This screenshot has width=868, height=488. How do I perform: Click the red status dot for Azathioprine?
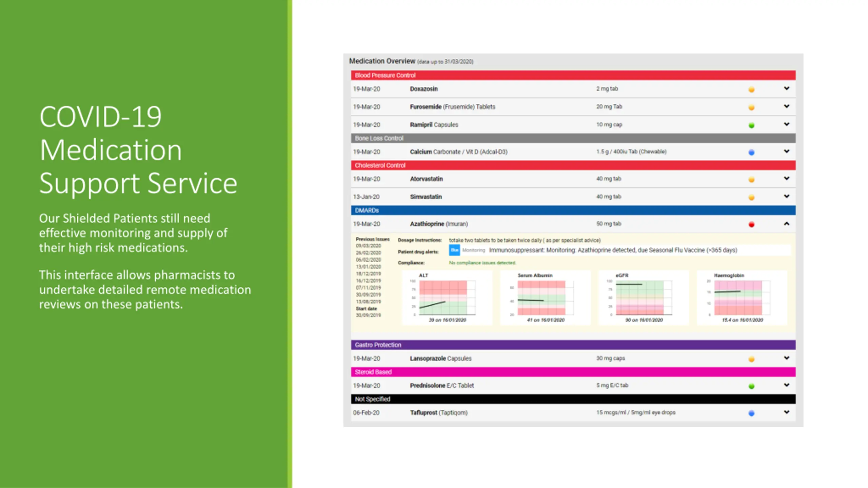tap(751, 224)
